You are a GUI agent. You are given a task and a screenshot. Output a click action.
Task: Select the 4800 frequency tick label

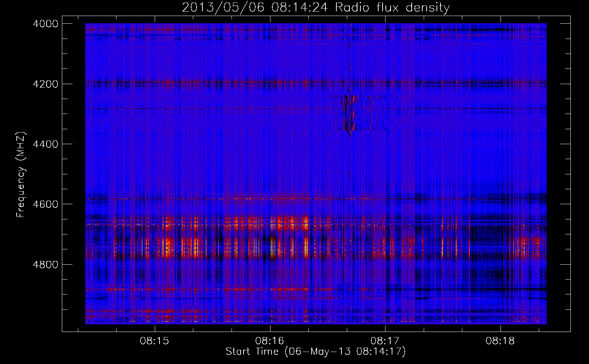click(x=46, y=265)
